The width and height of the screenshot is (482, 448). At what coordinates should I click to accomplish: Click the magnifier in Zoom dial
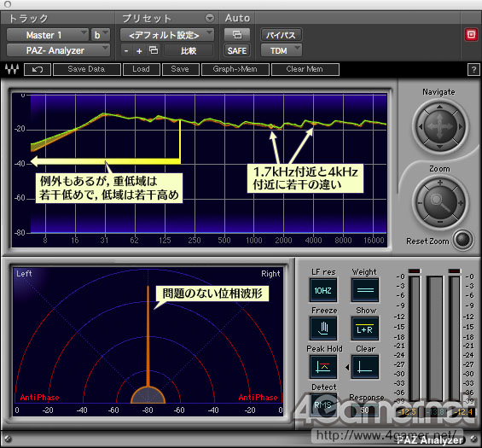(440, 202)
